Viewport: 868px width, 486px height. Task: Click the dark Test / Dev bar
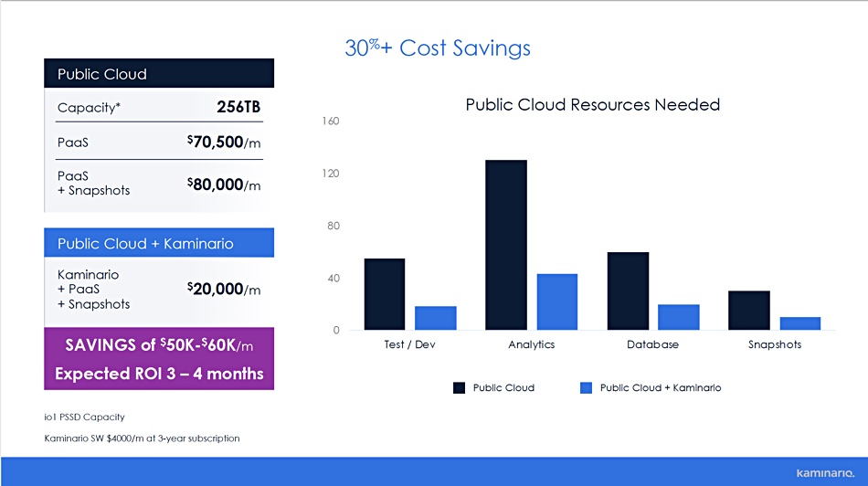click(385, 294)
